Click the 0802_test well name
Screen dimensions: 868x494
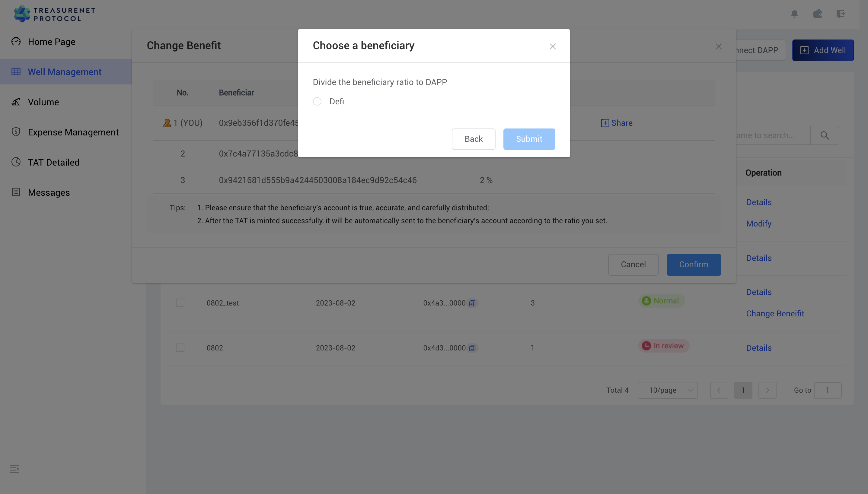[222, 303]
